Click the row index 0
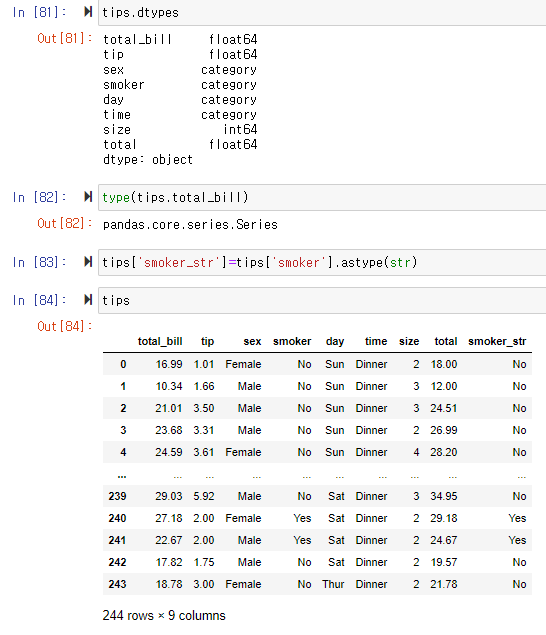The width and height of the screenshot is (546, 635). (x=123, y=364)
